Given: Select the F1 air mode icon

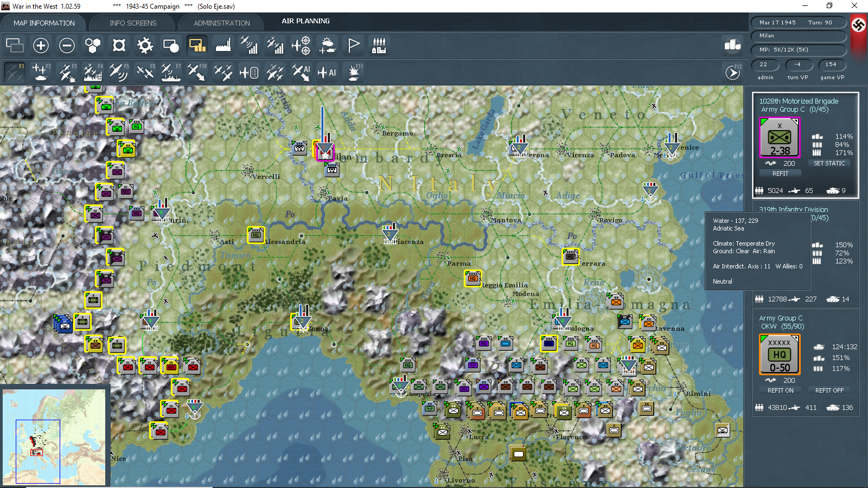Looking at the screenshot, I should tap(15, 72).
